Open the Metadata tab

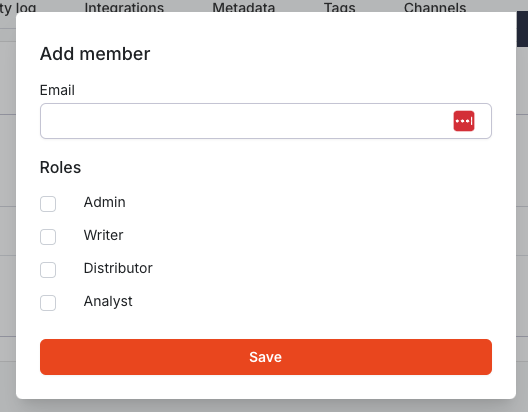pos(243,7)
